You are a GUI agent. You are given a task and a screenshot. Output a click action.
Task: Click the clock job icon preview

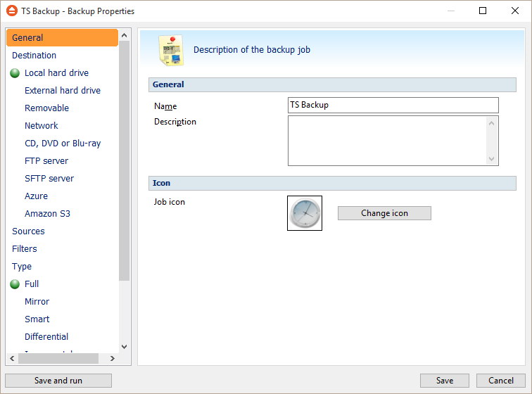click(305, 213)
